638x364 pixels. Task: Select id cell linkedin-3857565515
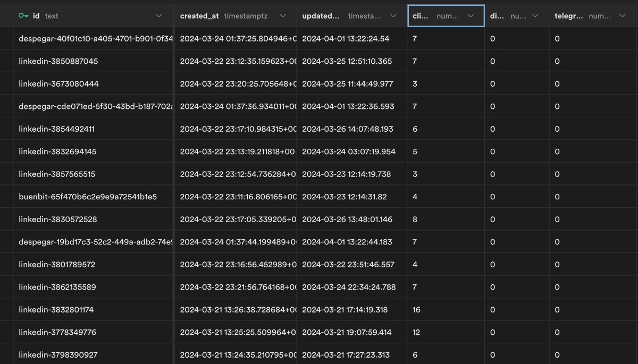coord(93,174)
